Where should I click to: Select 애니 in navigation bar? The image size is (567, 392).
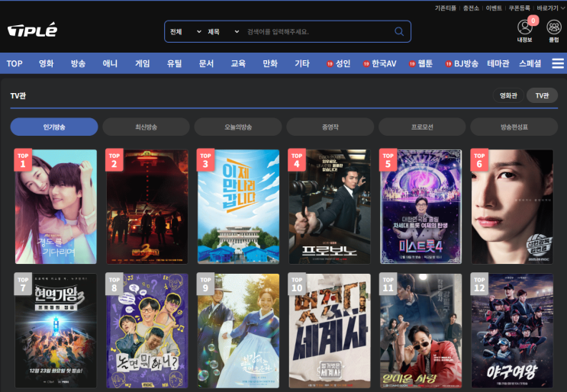click(x=110, y=63)
